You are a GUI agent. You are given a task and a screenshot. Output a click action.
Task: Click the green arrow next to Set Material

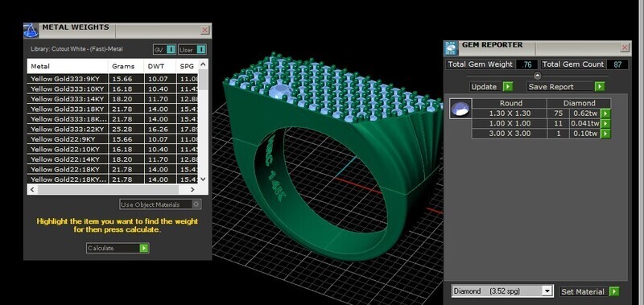click(x=613, y=291)
